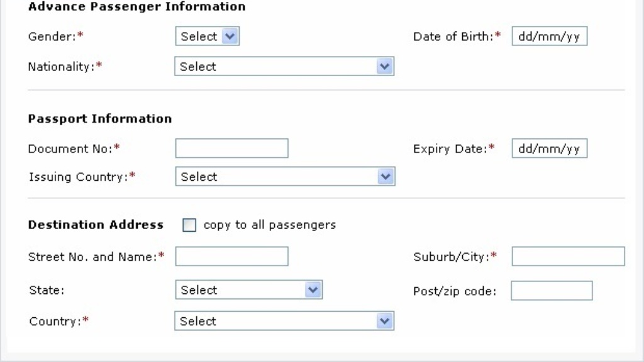Screen dimensions: 644x362
Task: Click the 'Expiry Date:' label text
Action: pyautogui.click(x=450, y=149)
